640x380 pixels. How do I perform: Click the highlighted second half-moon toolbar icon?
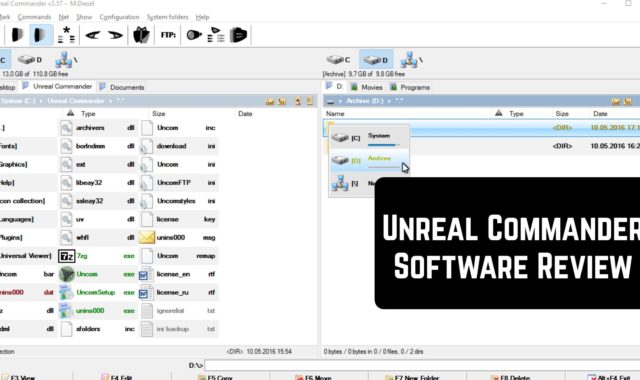click(x=41, y=35)
